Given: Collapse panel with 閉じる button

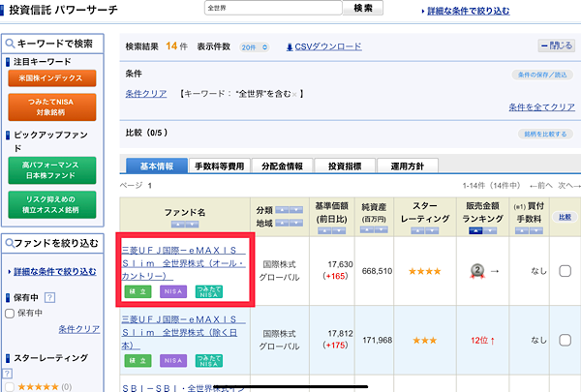Looking at the screenshot, I should pyautogui.click(x=556, y=45).
